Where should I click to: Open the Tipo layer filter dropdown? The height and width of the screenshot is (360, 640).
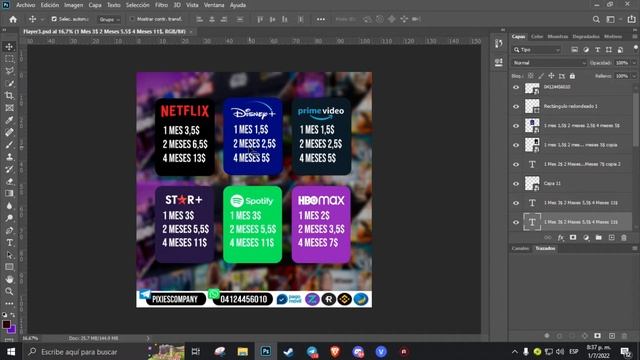[537, 50]
